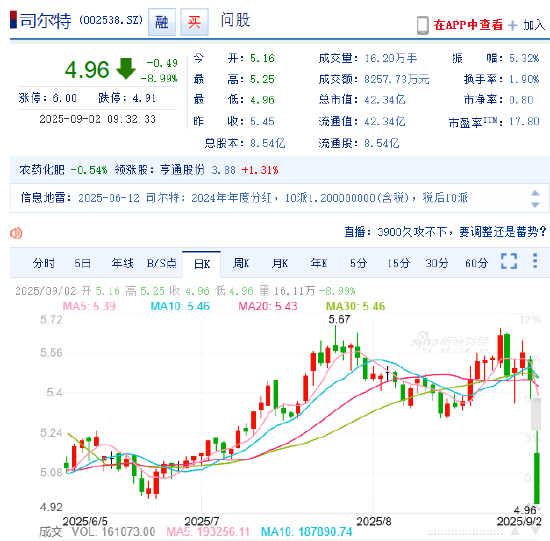Click the 2025/8 date axis label

pos(374,521)
